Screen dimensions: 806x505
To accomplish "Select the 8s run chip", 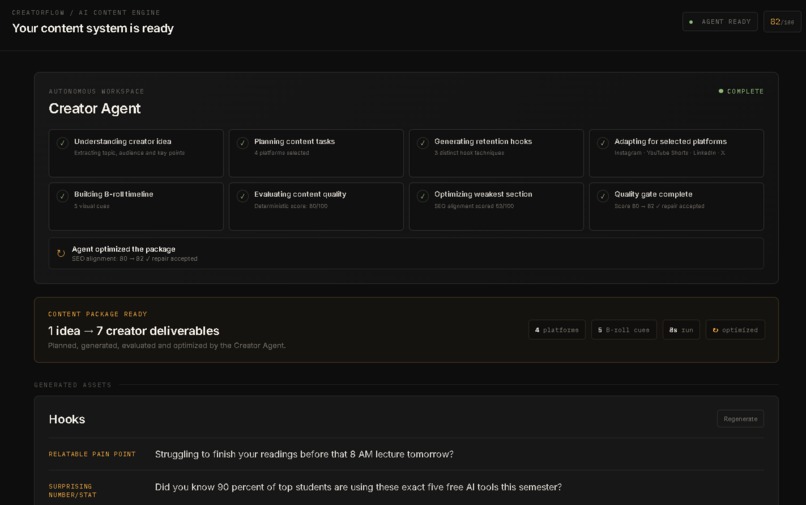I will click(681, 330).
